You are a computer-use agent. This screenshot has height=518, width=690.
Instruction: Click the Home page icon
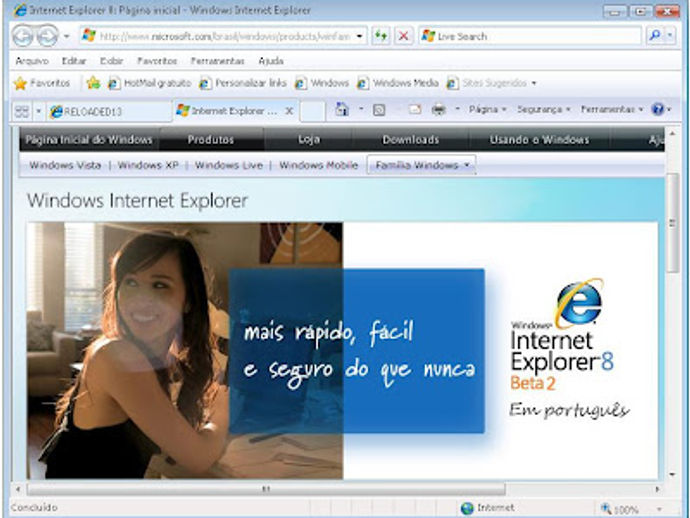pyautogui.click(x=342, y=109)
